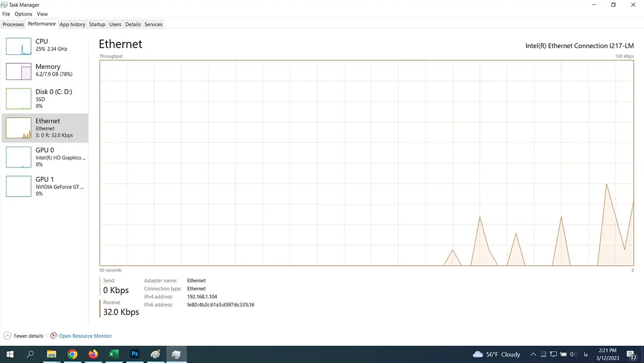The width and height of the screenshot is (644, 363).
Task: Click the Adapter name value Ethernet
Action: 196,280
